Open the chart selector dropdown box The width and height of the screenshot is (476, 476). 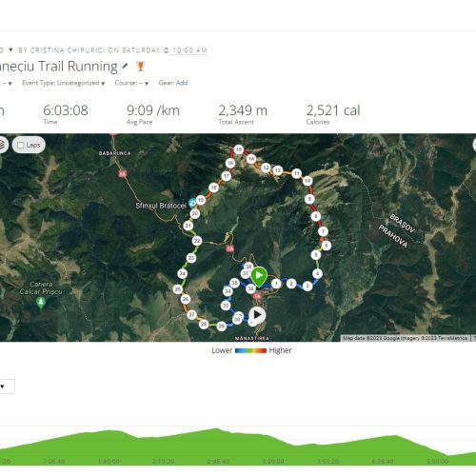pos(7,387)
